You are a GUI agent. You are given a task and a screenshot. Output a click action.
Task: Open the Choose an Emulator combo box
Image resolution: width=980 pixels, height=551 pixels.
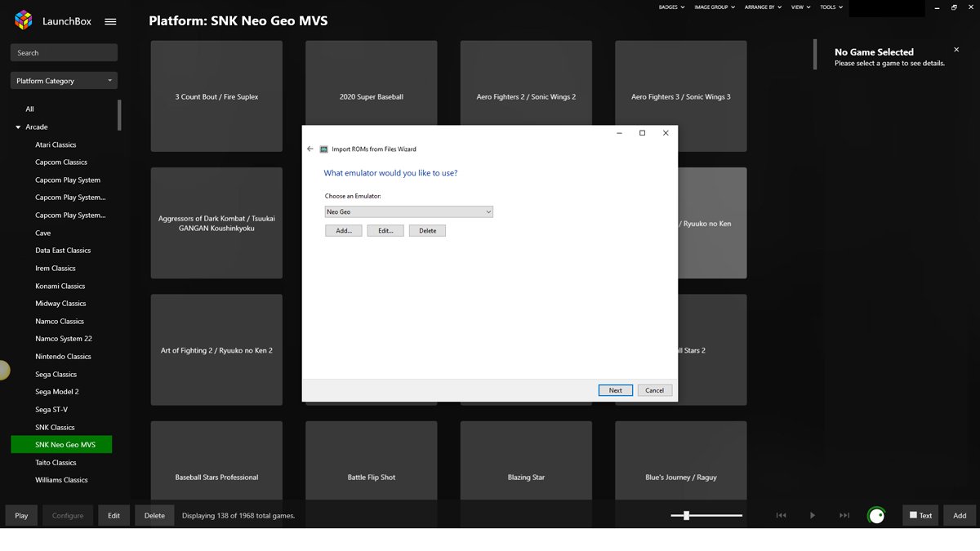click(x=408, y=212)
